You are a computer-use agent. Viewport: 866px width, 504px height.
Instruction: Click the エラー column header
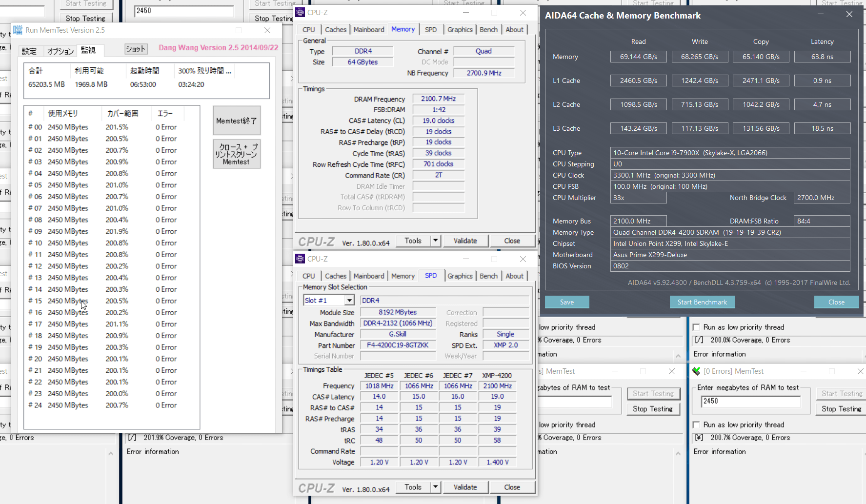coord(168,113)
